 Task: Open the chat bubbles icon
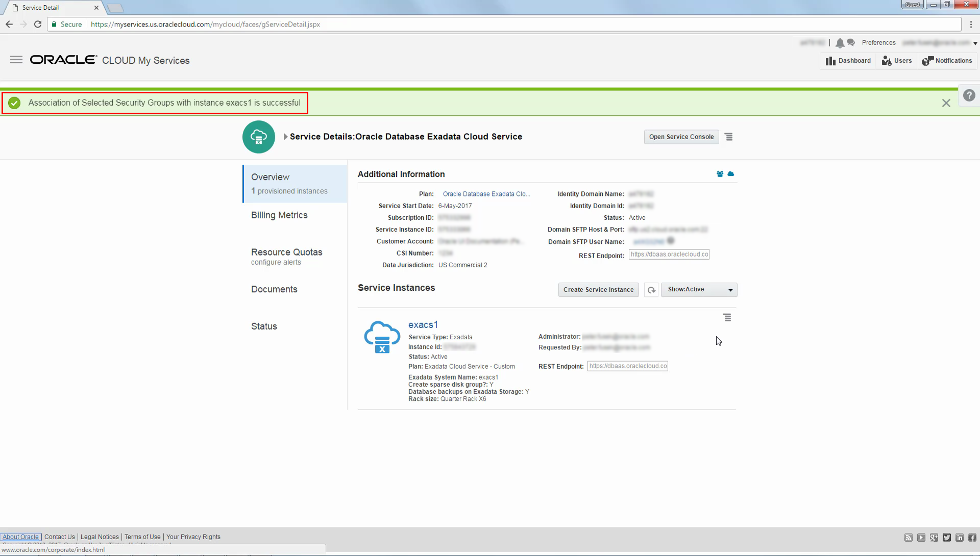point(851,43)
